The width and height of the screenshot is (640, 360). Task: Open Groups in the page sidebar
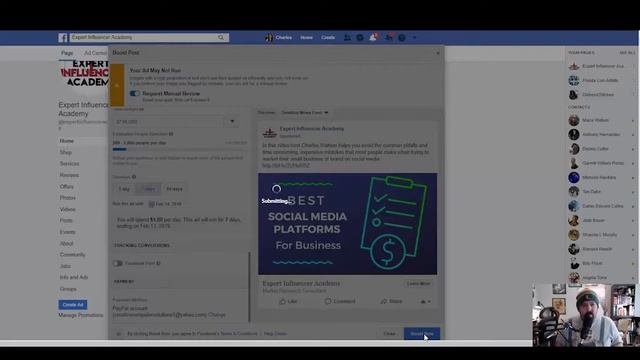click(x=68, y=289)
